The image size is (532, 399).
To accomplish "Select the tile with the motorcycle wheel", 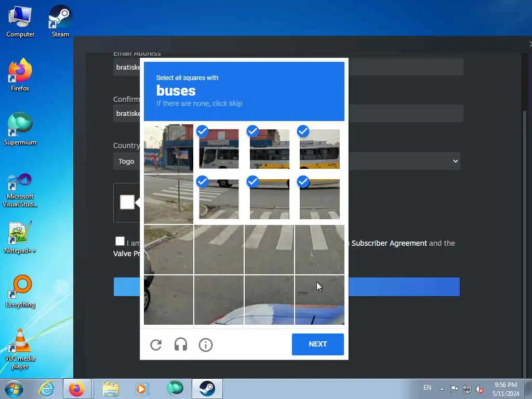I will 169,300.
